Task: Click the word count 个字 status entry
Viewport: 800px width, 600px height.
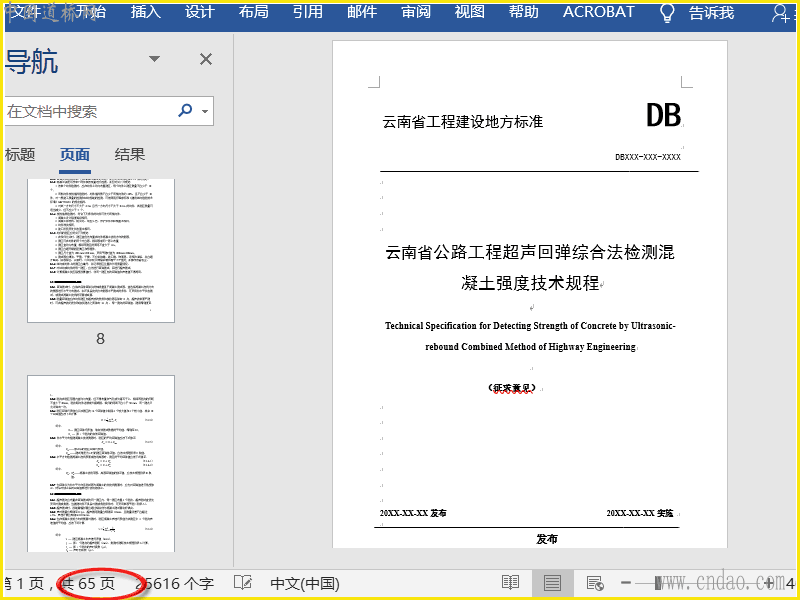Action: (176, 583)
